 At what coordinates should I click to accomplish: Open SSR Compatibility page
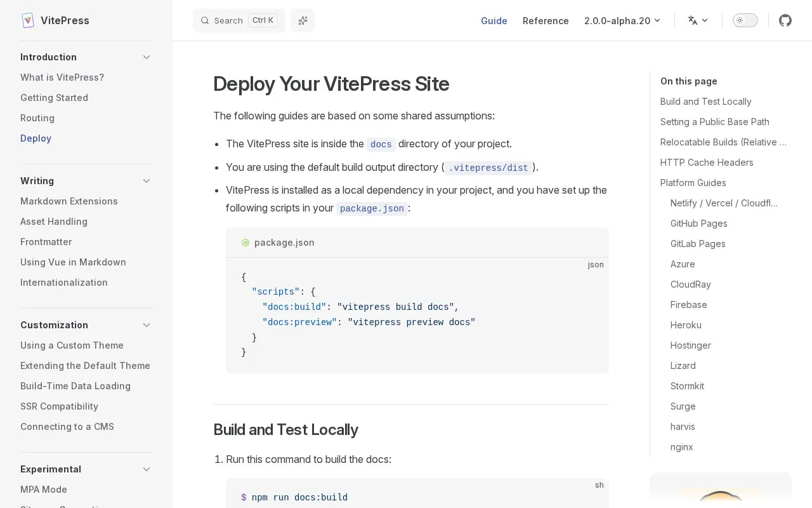pos(59,406)
